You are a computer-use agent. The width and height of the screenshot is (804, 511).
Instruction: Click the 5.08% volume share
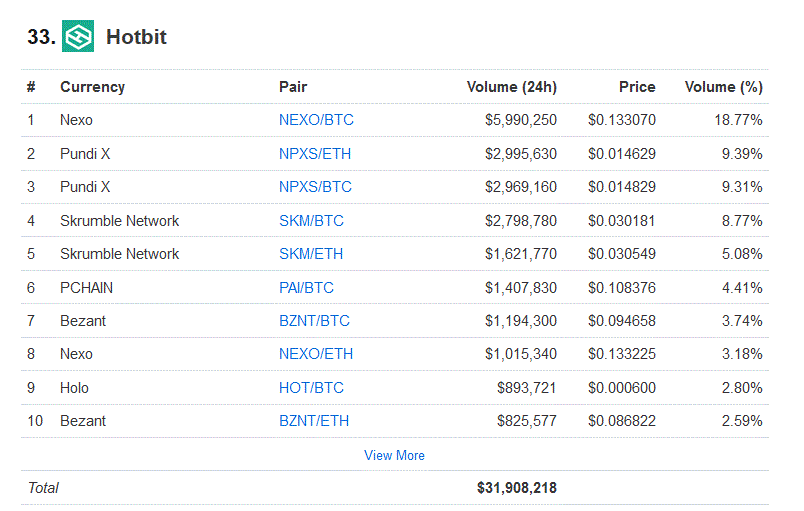point(742,254)
